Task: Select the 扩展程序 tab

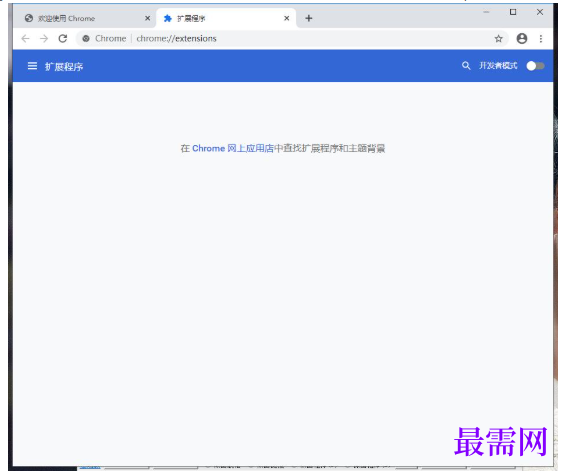Action: coord(226,18)
